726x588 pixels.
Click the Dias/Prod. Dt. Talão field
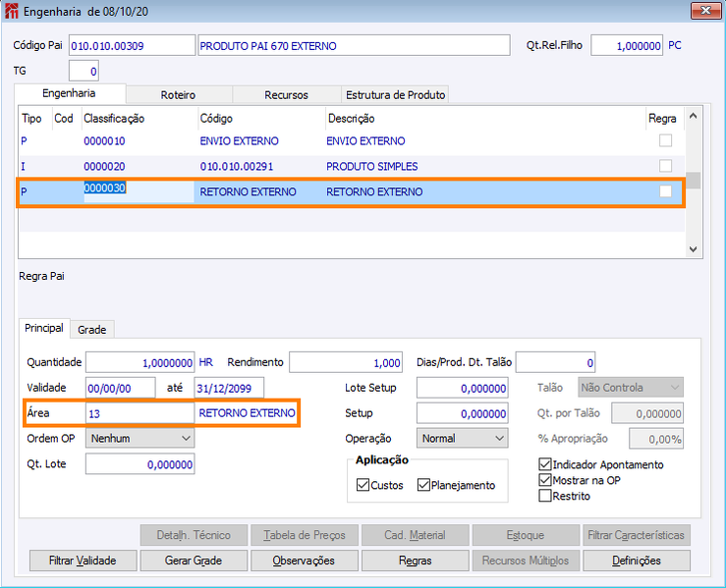555,362
